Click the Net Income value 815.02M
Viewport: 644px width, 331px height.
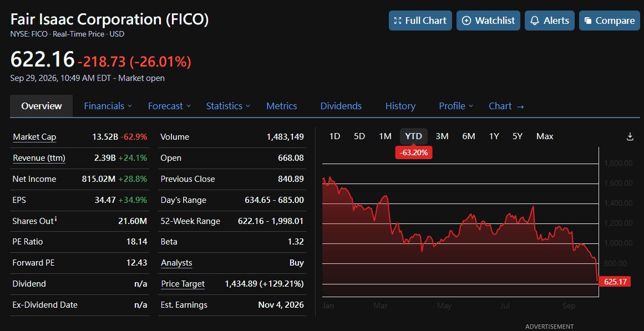pyautogui.click(x=99, y=179)
